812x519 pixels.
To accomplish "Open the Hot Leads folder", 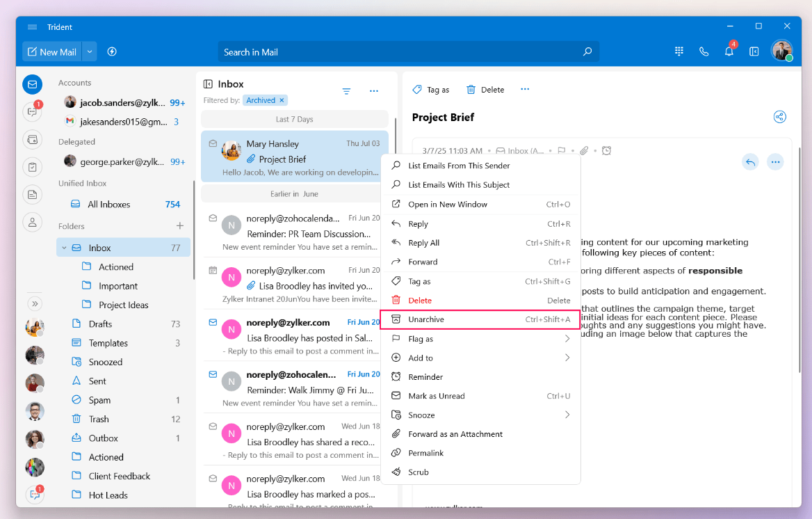I will pos(124,495).
